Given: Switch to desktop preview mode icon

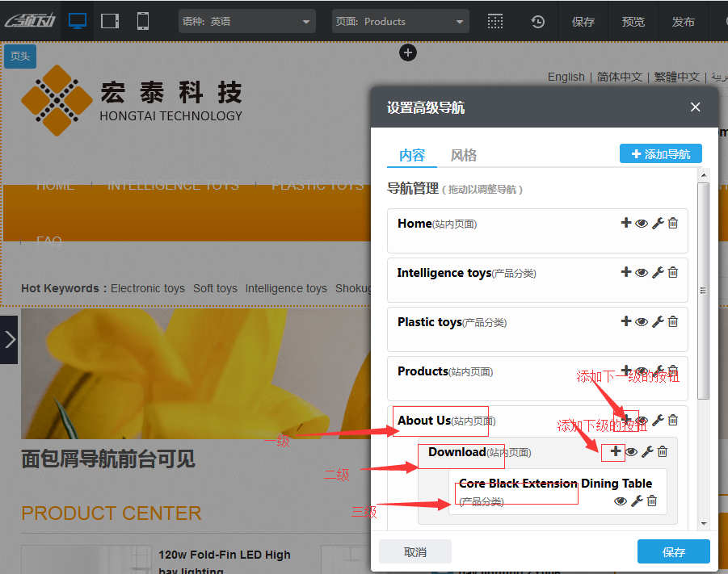Looking at the screenshot, I should coord(78,21).
